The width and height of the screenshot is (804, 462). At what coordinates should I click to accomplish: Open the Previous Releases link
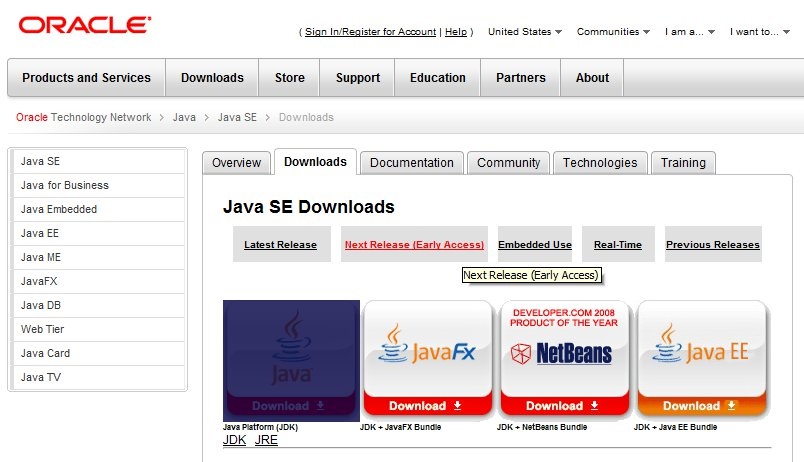click(x=712, y=245)
